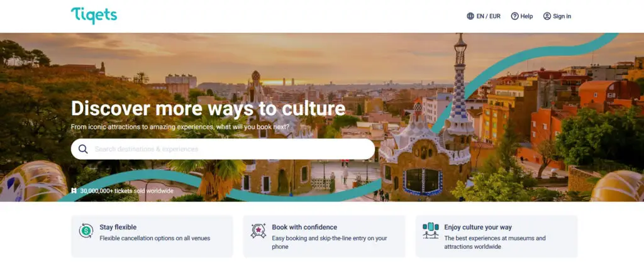Click the Stay flexible refund icon
The width and height of the screenshot is (644, 269).
(x=86, y=231)
